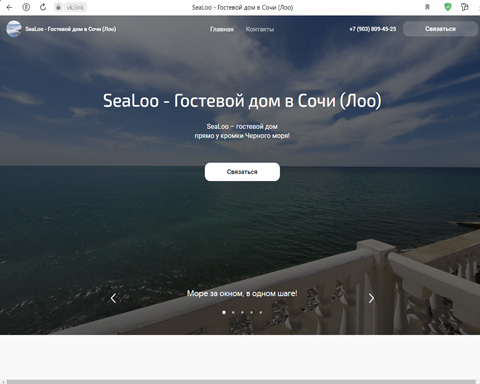Open the Главная menu item
The width and height of the screenshot is (480, 384).
coord(222,29)
